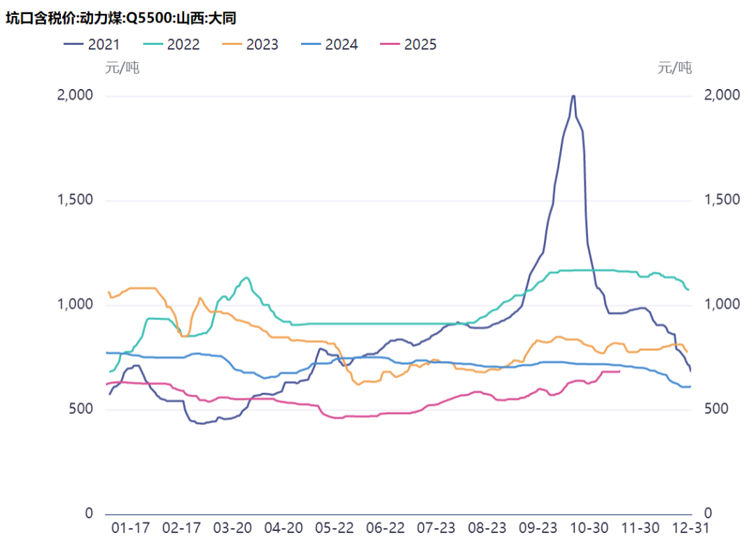This screenshot has width=756, height=545.
Task: Toggle the 2021 series legend entry
Action: point(91,45)
